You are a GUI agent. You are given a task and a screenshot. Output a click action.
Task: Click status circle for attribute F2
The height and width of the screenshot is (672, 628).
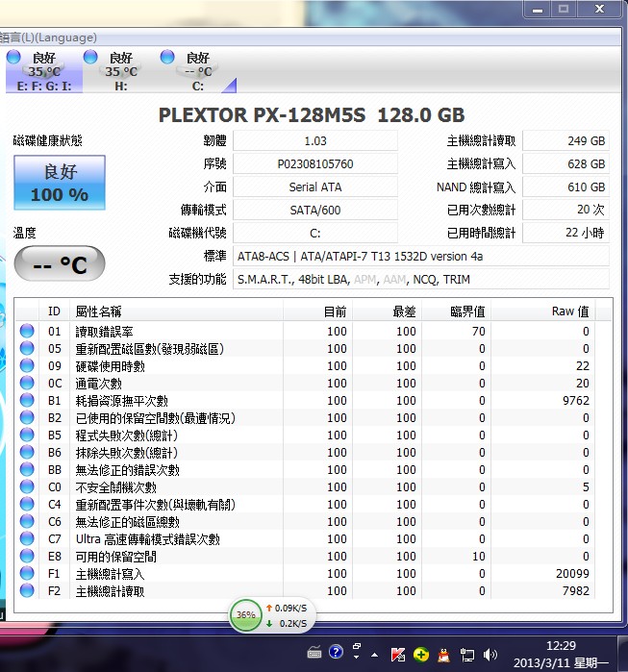point(27,590)
